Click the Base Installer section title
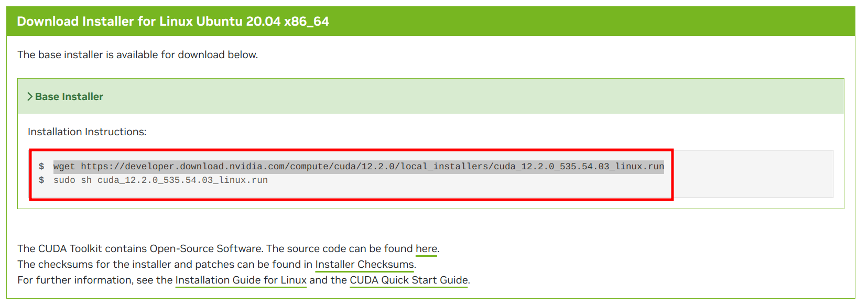The image size is (868, 305). point(69,96)
